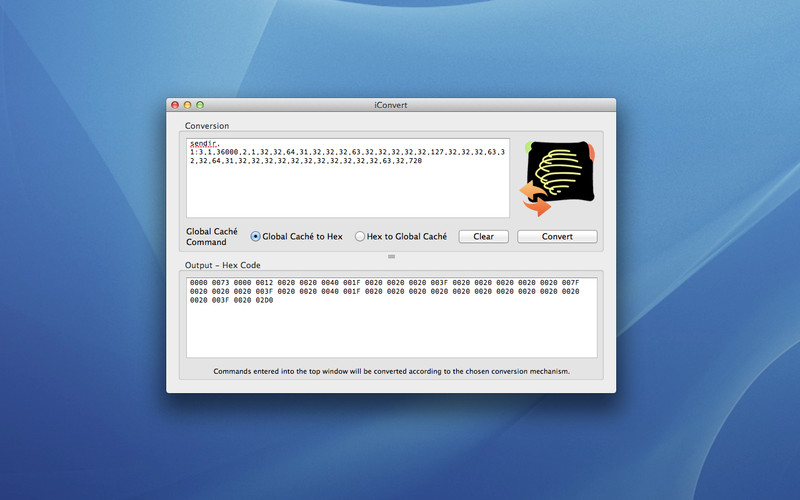
Task: Click the Clear button
Action: [483, 236]
